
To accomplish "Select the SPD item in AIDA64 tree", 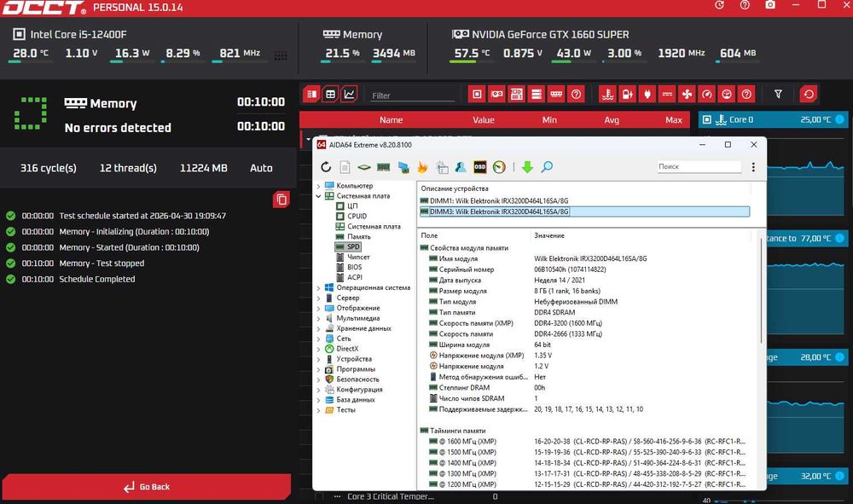I will (348, 246).
